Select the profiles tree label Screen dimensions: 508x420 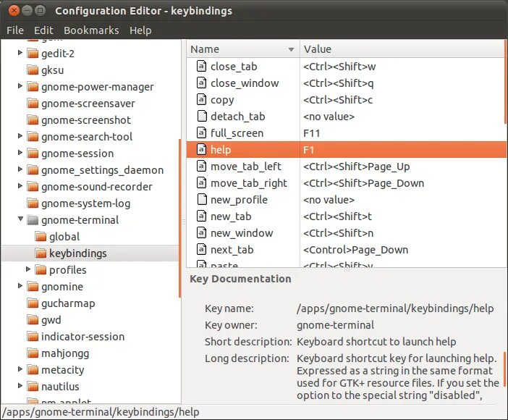point(68,270)
